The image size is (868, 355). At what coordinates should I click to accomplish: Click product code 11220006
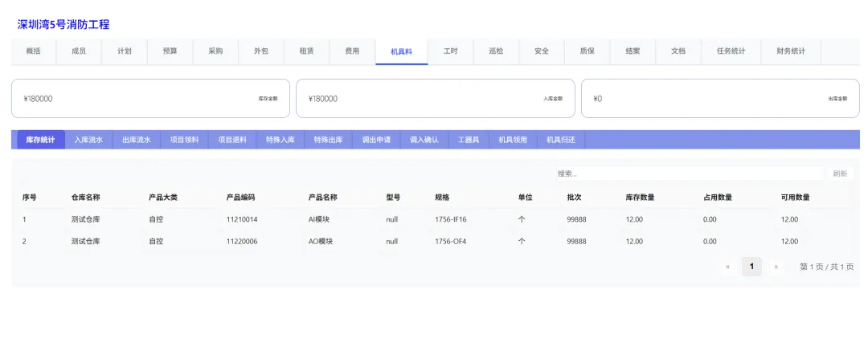pos(242,242)
